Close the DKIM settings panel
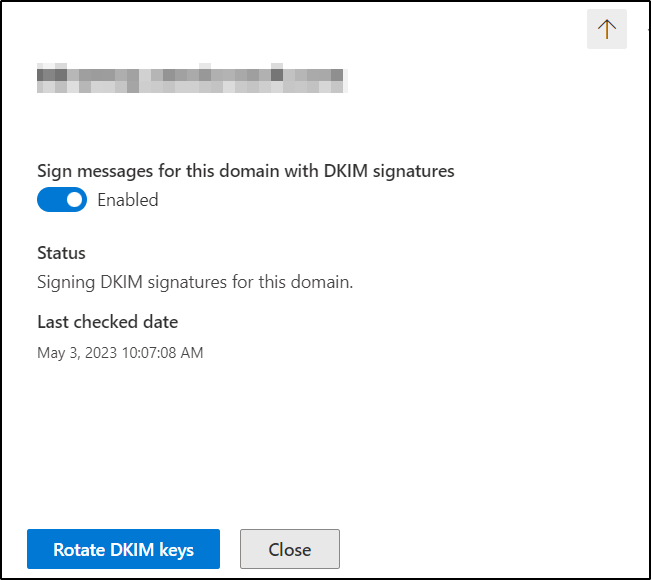This screenshot has height=580, width=651. 290,549
